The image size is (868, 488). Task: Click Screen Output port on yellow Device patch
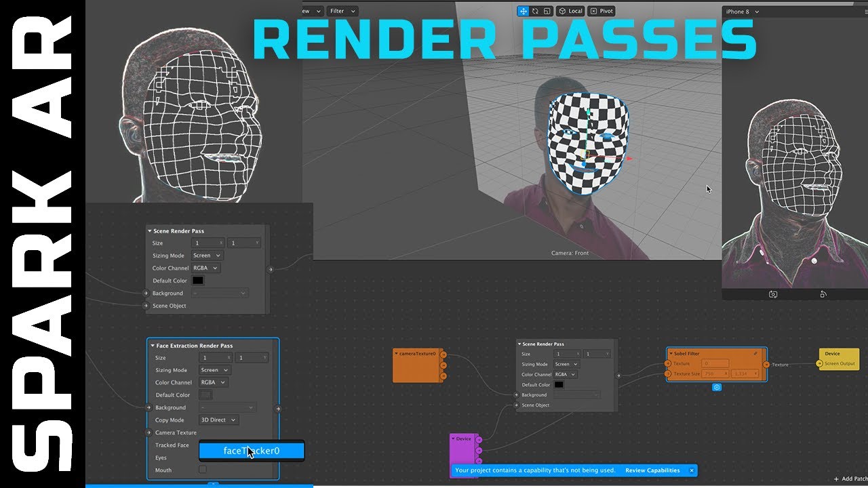(821, 364)
